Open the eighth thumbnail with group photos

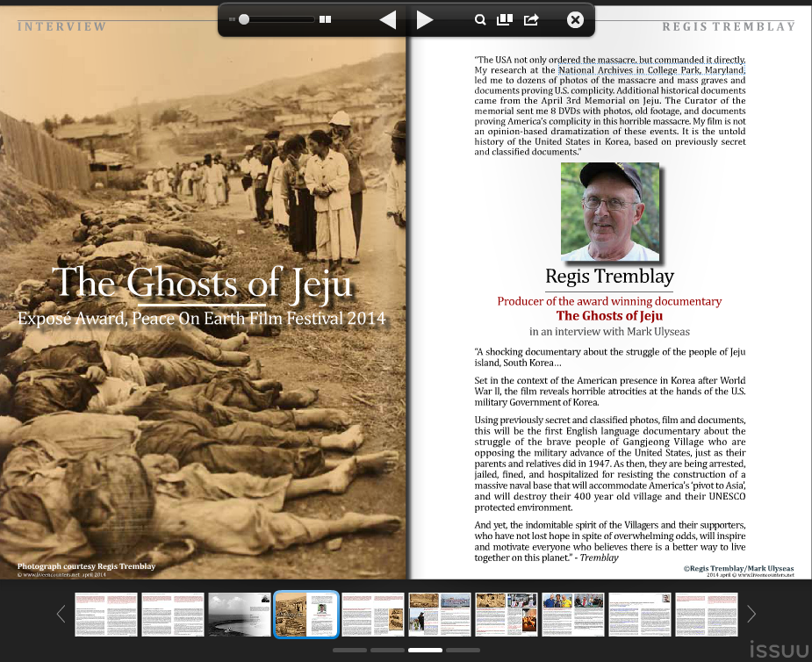coord(573,615)
